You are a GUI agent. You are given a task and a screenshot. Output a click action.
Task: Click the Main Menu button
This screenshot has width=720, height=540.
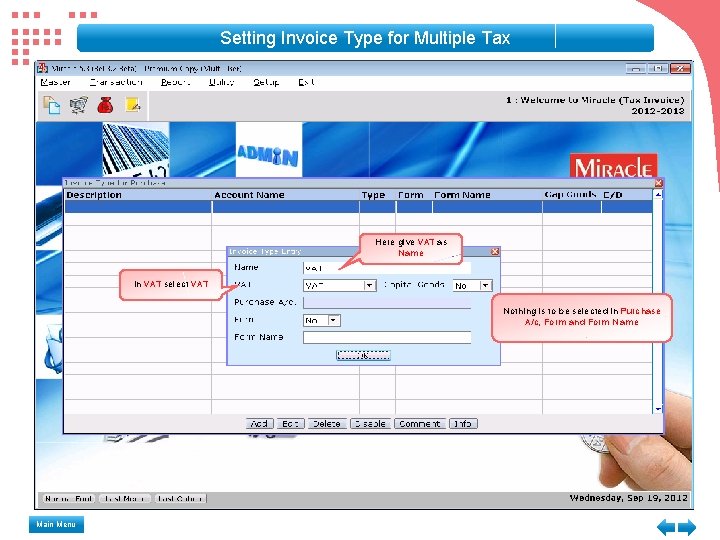(56, 524)
